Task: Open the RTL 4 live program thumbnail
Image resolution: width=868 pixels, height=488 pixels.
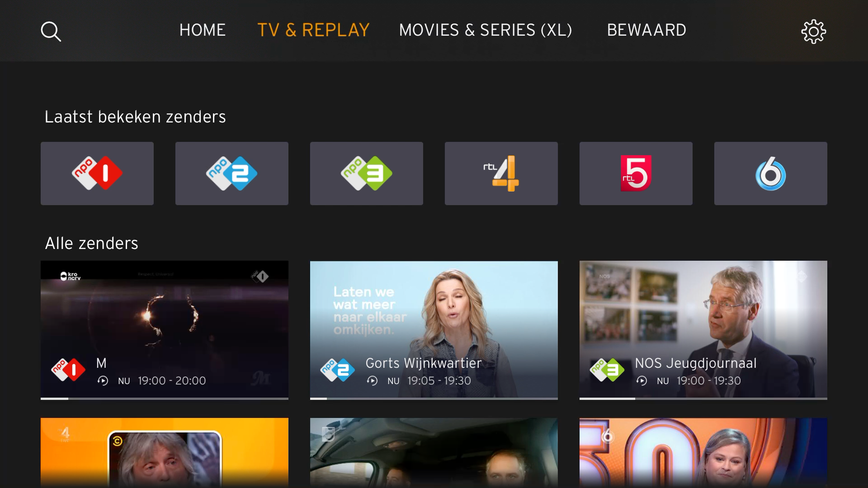Action: coord(165,453)
